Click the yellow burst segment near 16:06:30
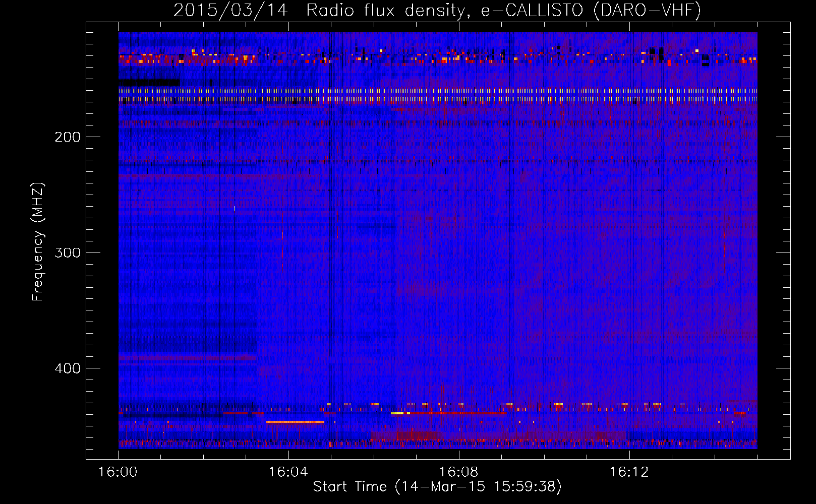 tap(397, 413)
